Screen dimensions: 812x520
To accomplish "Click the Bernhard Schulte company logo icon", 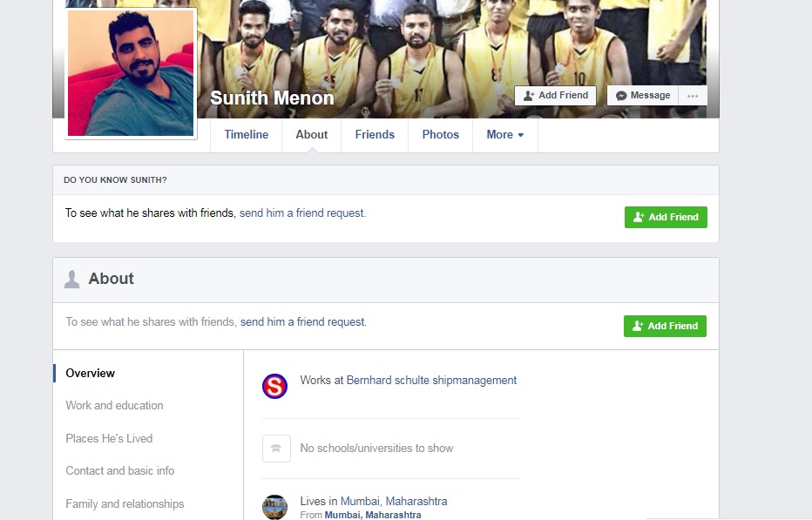I will [x=275, y=386].
